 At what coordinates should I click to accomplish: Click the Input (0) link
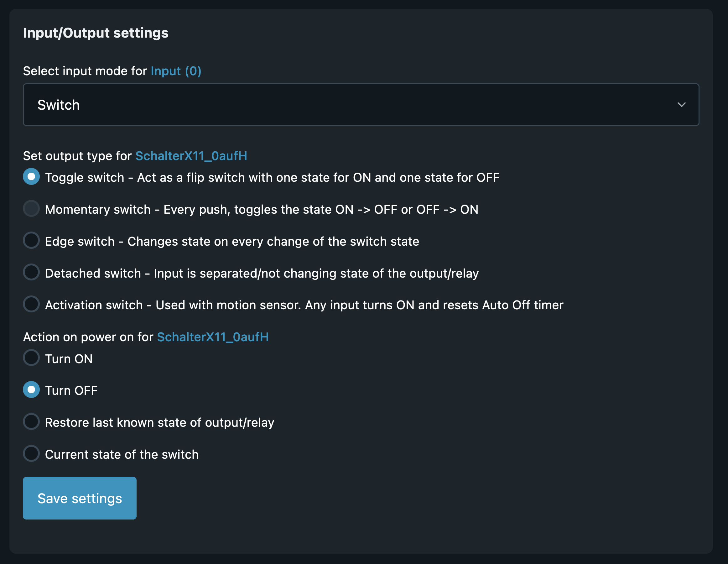point(176,71)
